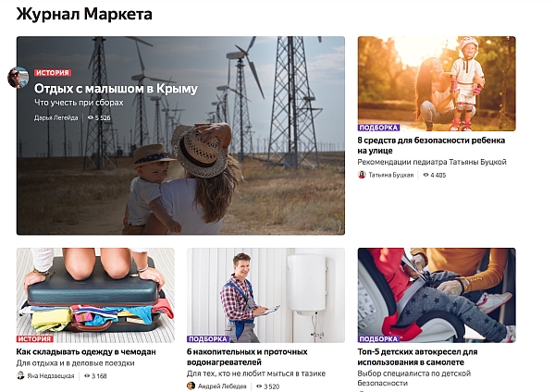
Task: Click the eye views icon beside 3 168
Action: coord(87,375)
